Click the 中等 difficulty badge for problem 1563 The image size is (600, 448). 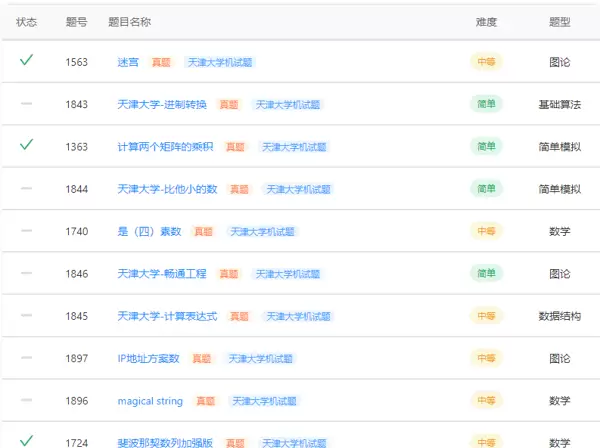486,62
